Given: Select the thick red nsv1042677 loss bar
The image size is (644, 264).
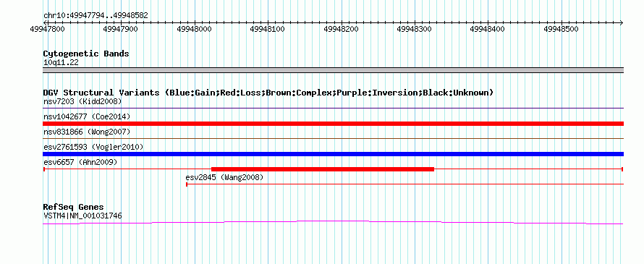Looking at the screenshot, I should (333, 124).
